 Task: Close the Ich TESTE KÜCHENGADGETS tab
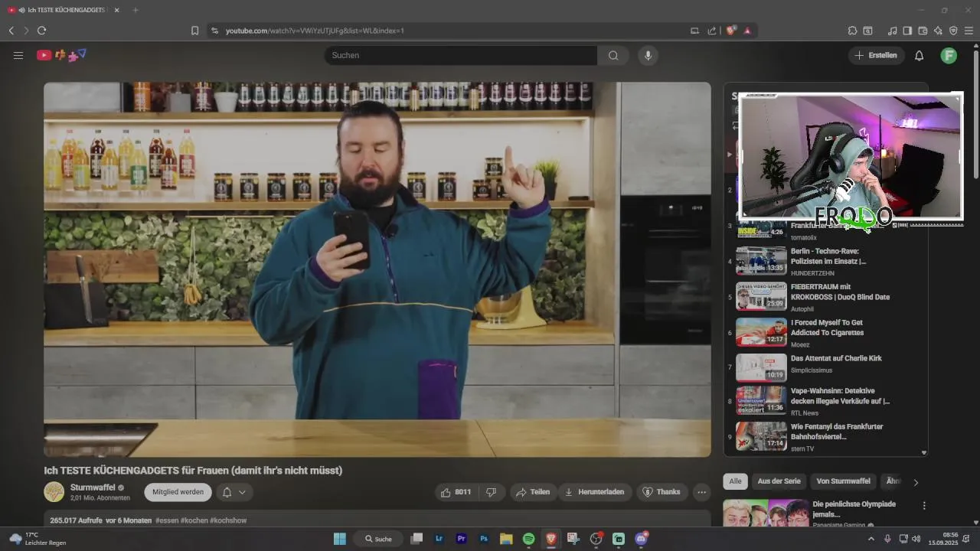tap(116, 10)
